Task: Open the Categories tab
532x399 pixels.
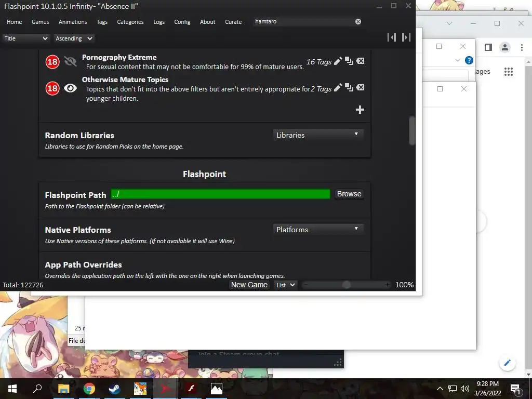Action: pyautogui.click(x=130, y=22)
